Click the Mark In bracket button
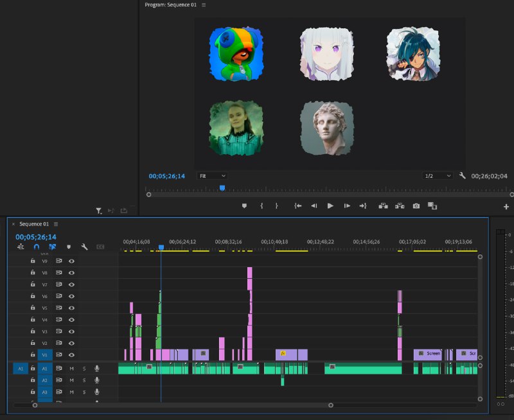The height and width of the screenshot is (420, 514). tap(261, 206)
